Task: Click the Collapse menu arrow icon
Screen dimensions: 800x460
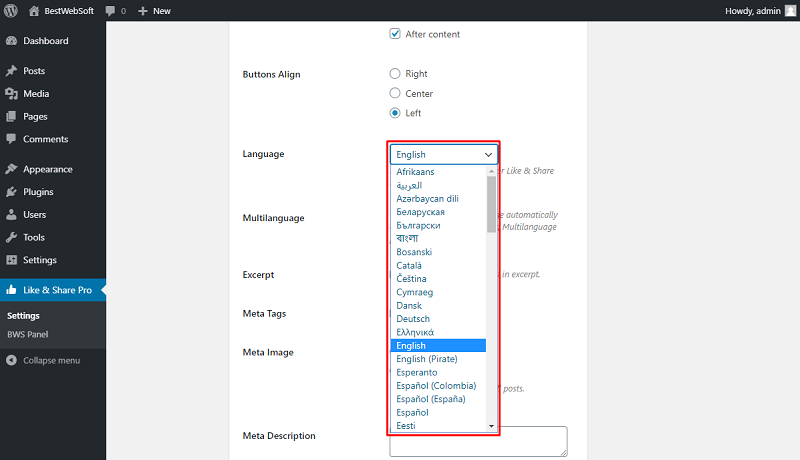Action: point(11,361)
